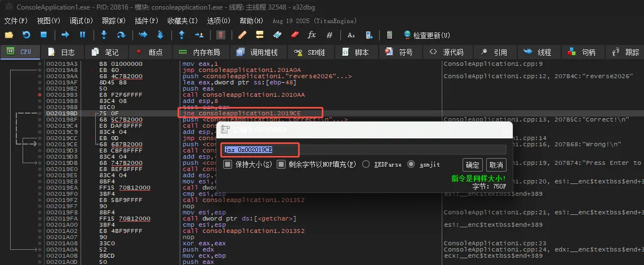Image resolution: width=644 pixels, height=265 pixels.
Task: Select the push "reverse2026" instruction row
Action: pyautogui.click(x=267, y=77)
